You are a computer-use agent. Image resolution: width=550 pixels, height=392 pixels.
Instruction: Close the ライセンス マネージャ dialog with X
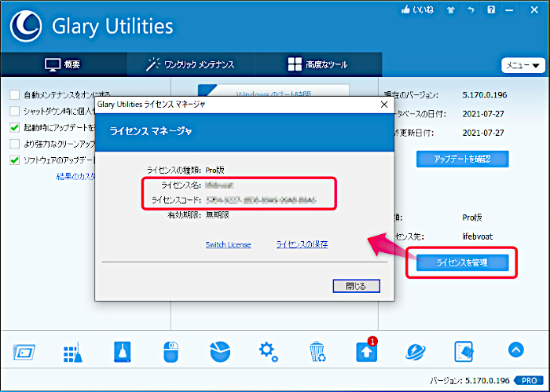384,104
